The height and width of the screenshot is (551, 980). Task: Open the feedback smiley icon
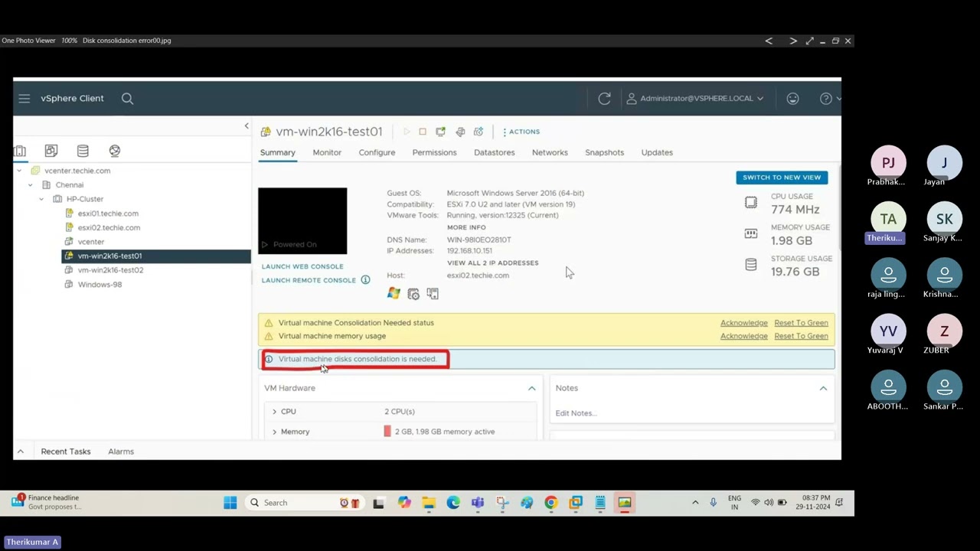click(x=792, y=98)
